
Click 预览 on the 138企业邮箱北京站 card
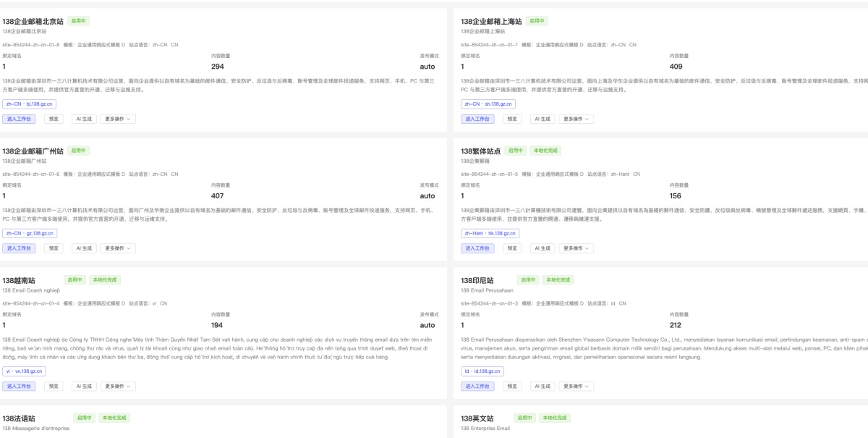tap(54, 119)
